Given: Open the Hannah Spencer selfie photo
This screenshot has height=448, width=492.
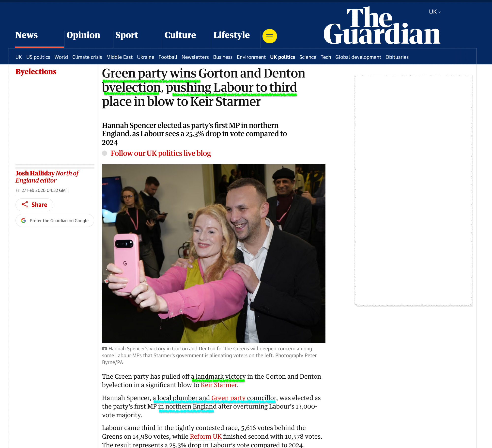Looking at the screenshot, I should (214, 253).
